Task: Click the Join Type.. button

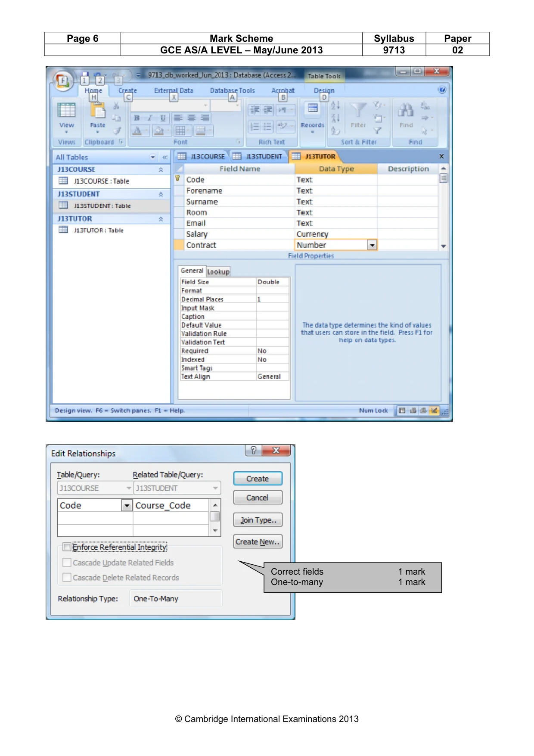Action: pyautogui.click(x=258, y=520)
